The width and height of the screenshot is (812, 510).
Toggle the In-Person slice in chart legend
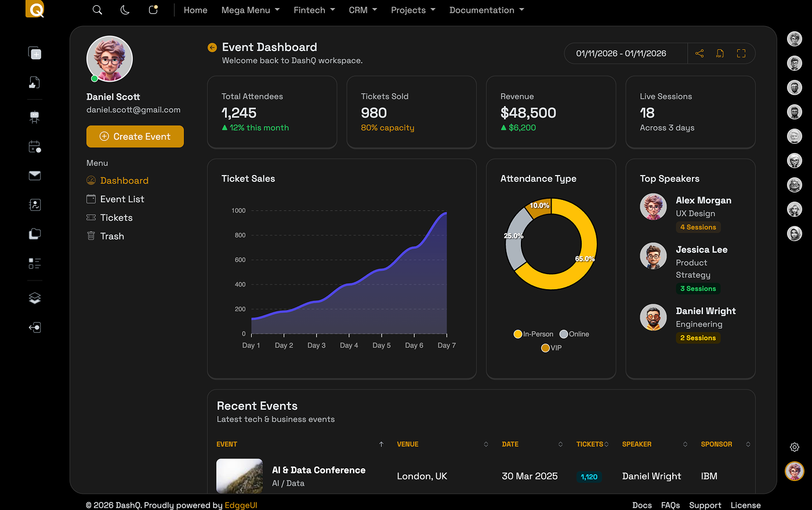pyautogui.click(x=533, y=334)
